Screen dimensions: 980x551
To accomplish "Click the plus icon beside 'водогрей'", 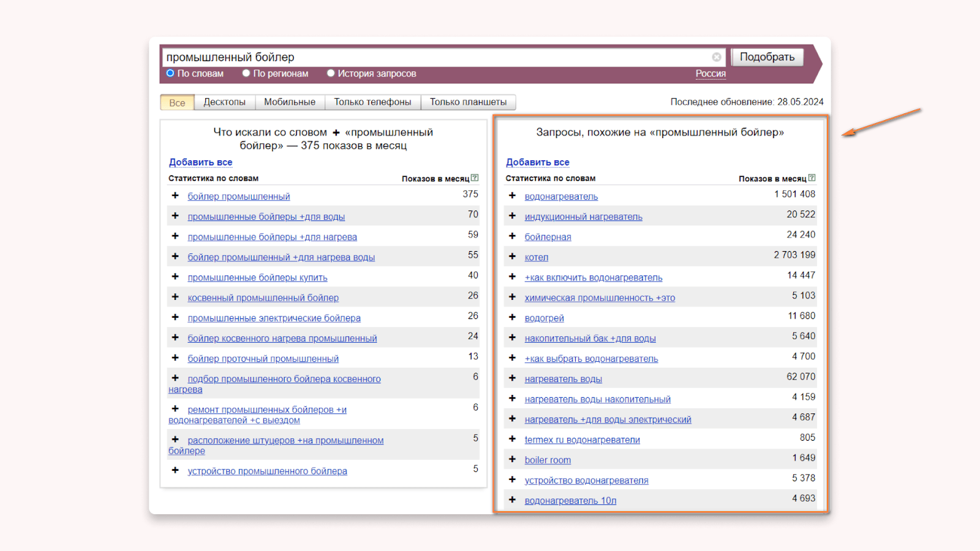I will click(512, 317).
